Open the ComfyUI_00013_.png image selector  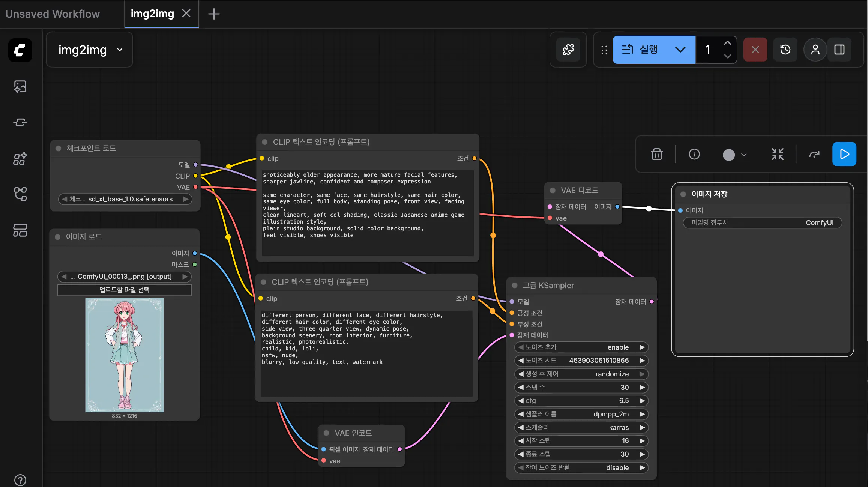[x=125, y=277]
